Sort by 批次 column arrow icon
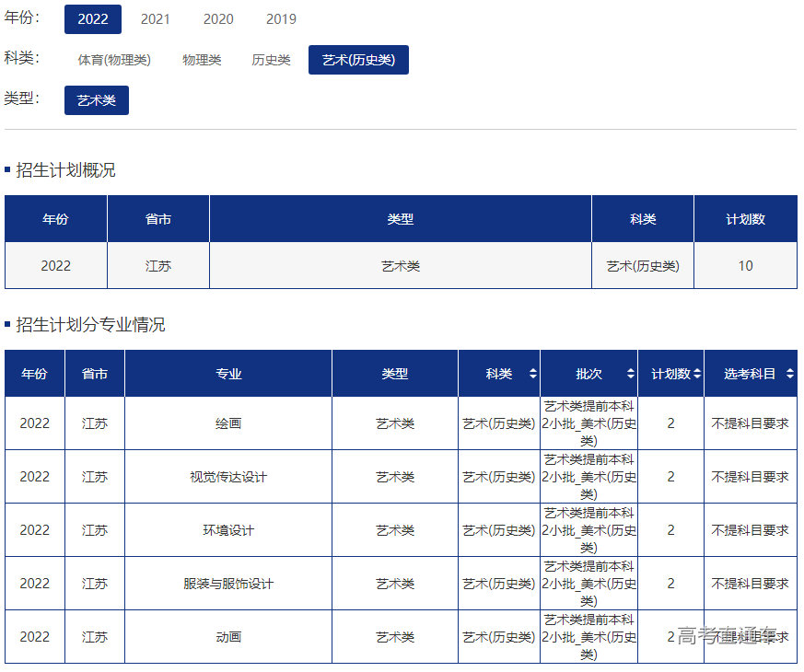 (x=630, y=374)
